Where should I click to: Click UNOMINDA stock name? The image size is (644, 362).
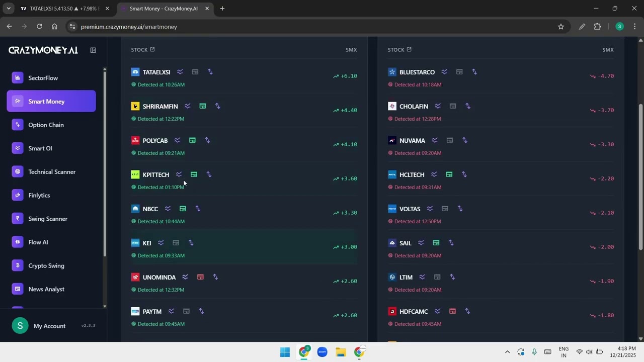click(x=159, y=278)
